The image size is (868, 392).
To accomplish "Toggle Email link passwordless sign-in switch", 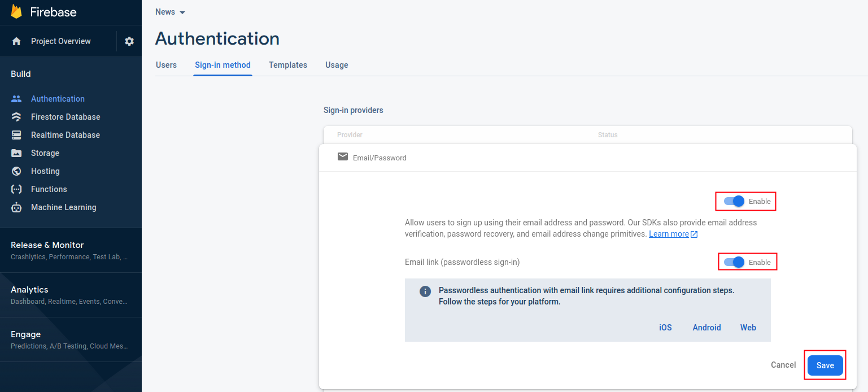I will point(734,262).
